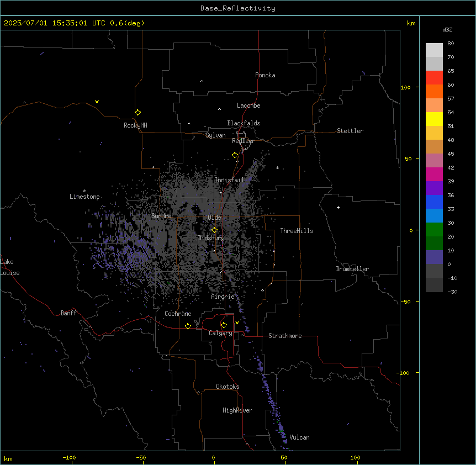
Task: Click the km unit label at top right
Action: tap(411, 23)
